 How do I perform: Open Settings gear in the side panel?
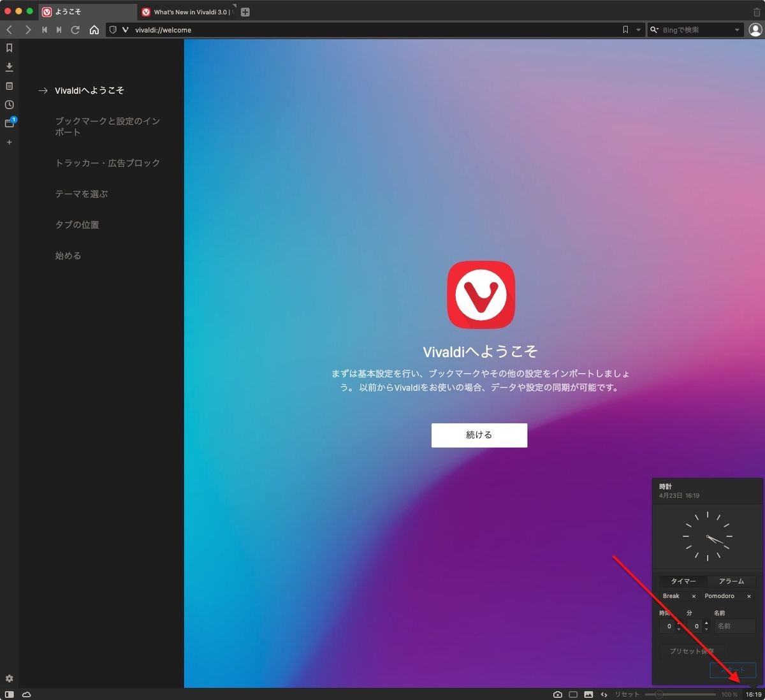point(9,678)
